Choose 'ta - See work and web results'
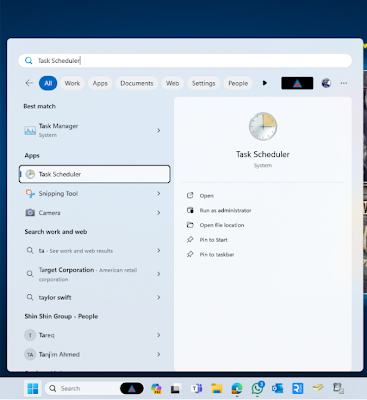 coord(95,250)
